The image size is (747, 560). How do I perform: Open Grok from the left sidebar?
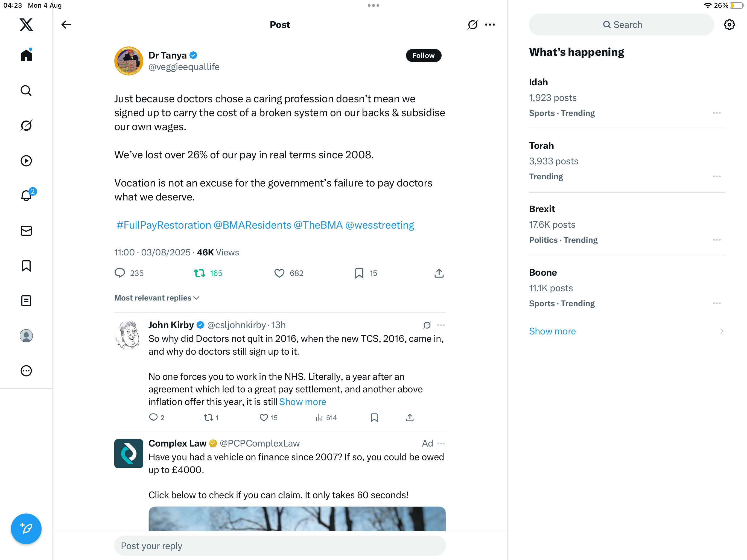coord(26,126)
